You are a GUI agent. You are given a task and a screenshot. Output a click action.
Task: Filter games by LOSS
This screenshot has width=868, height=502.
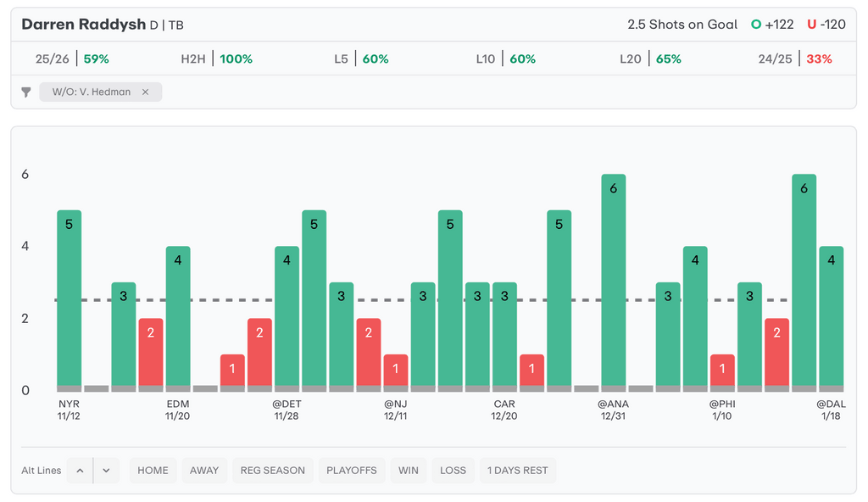(x=453, y=471)
